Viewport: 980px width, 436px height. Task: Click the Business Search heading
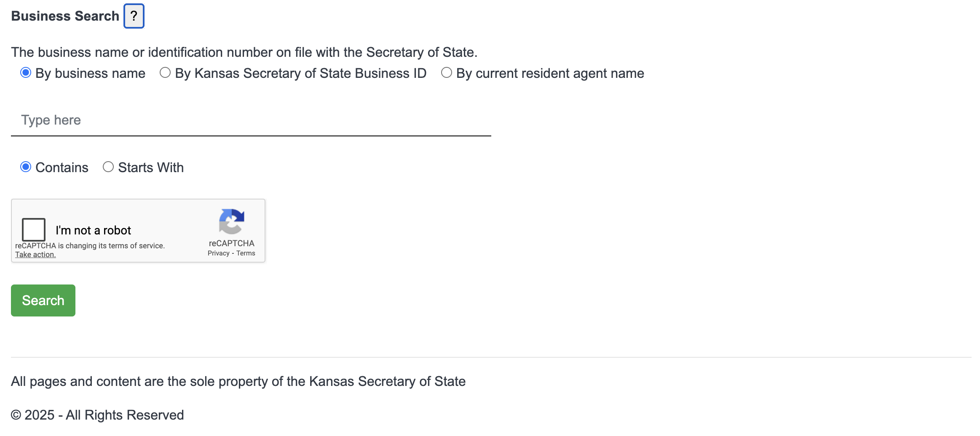[65, 16]
